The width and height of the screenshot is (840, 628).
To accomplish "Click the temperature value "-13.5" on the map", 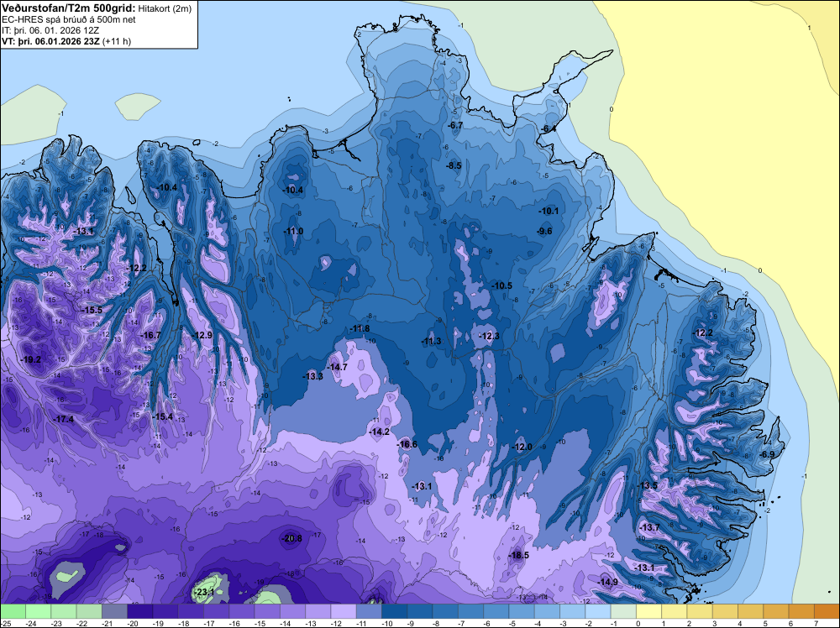I will (647, 485).
